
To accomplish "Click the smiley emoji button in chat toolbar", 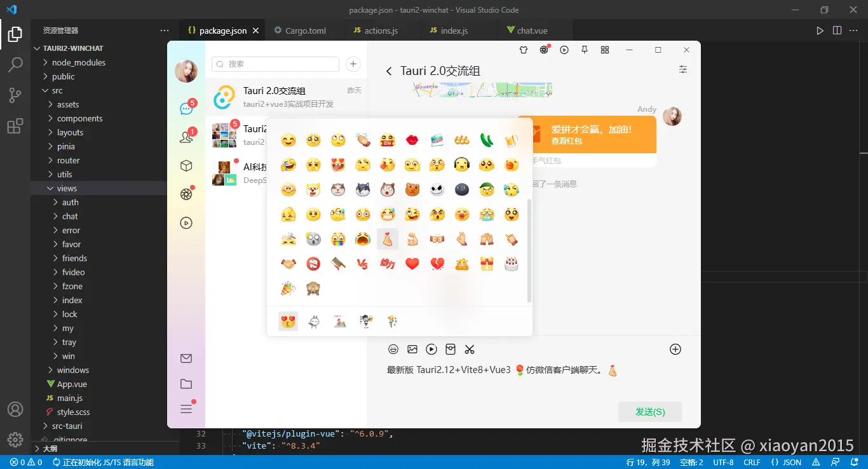I will 393,349.
